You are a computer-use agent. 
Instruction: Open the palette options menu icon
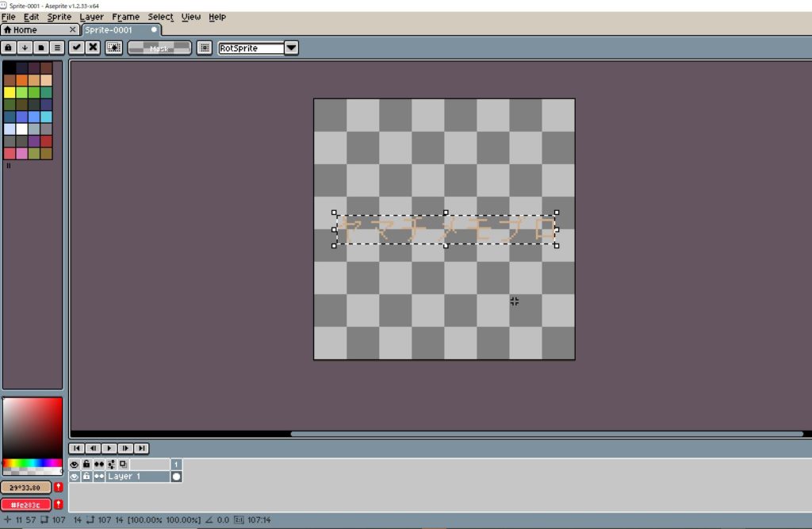click(57, 48)
